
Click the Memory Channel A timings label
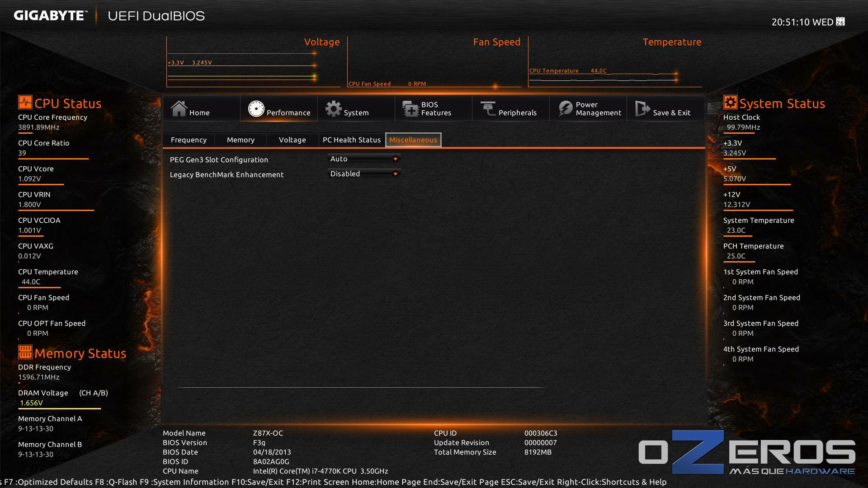coord(50,419)
